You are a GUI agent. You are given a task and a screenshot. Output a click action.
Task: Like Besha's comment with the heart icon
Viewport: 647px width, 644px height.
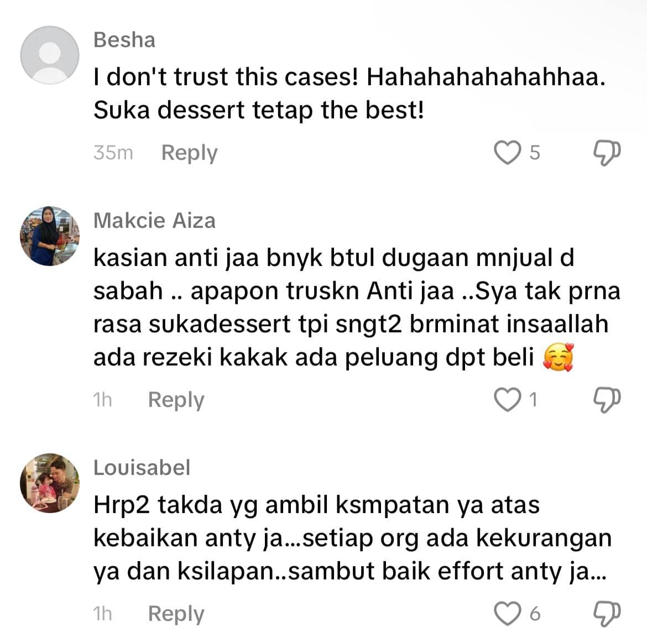click(x=507, y=153)
